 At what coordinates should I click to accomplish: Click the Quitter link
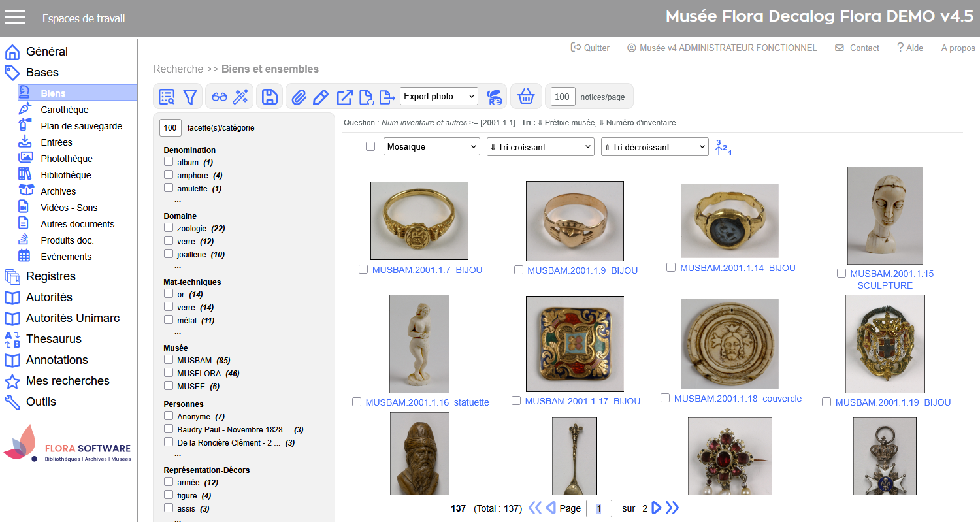[x=590, y=48]
